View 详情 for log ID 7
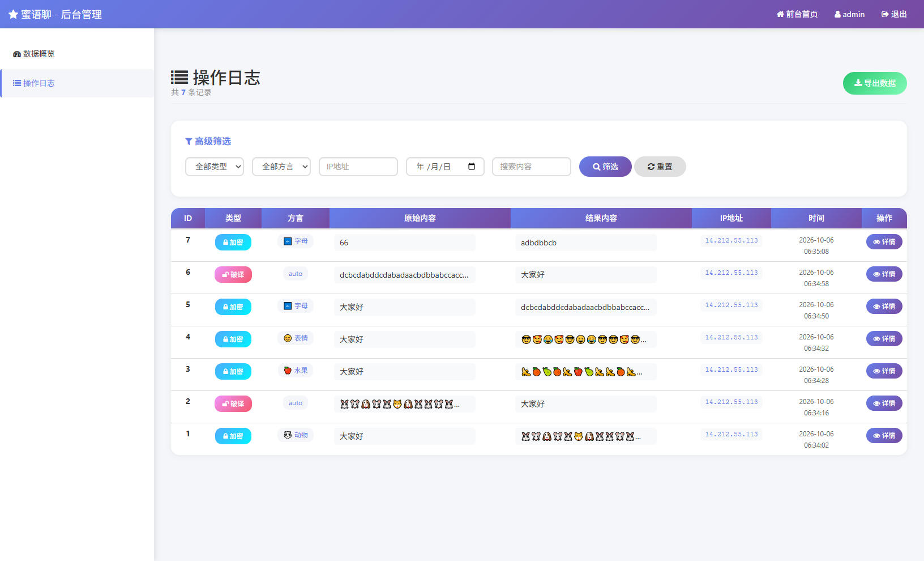Viewport: 924px width, 561px height. (884, 242)
